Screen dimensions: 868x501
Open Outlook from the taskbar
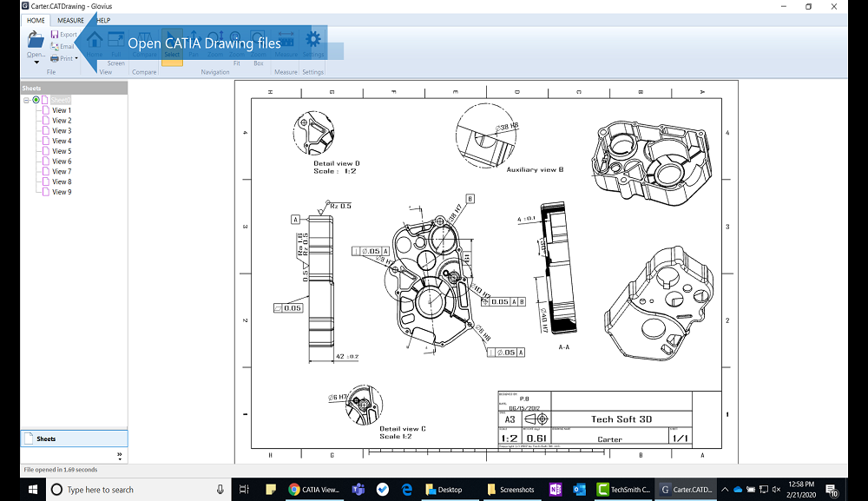pyautogui.click(x=580, y=490)
